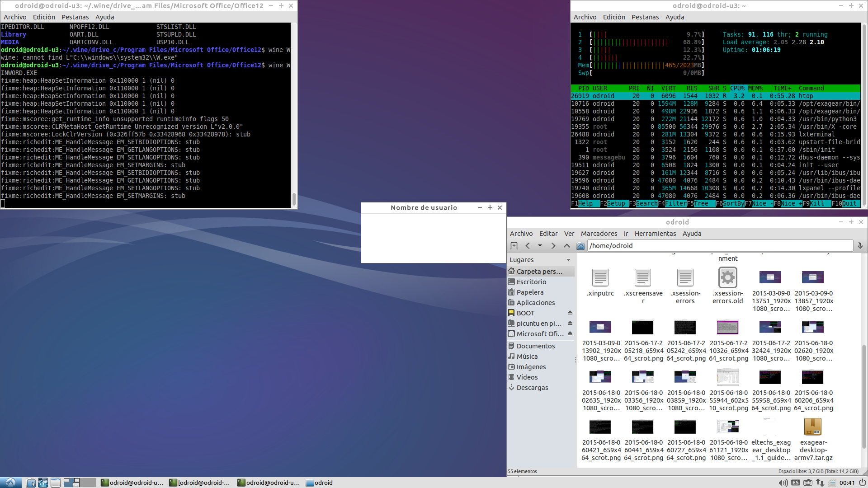
Task: Open the volume control in tray
Action: point(783,483)
